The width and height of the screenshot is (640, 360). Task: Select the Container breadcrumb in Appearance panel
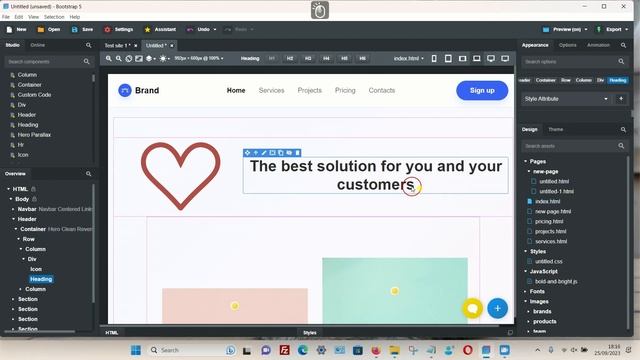tap(546, 80)
